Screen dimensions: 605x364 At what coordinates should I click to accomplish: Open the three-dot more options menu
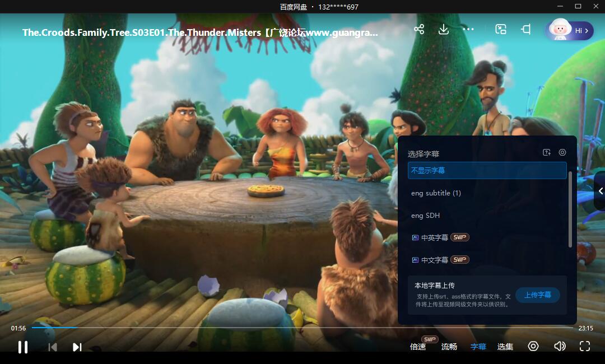[x=468, y=29]
